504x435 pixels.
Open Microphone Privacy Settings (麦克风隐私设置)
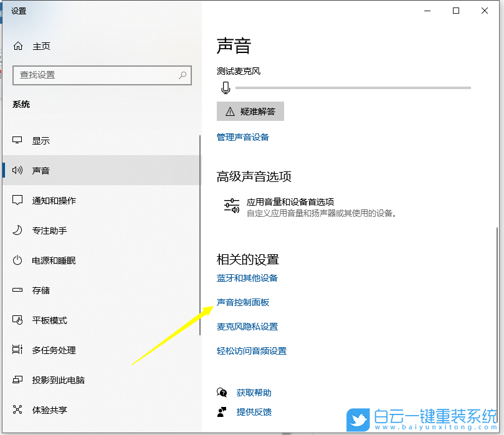(x=247, y=326)
